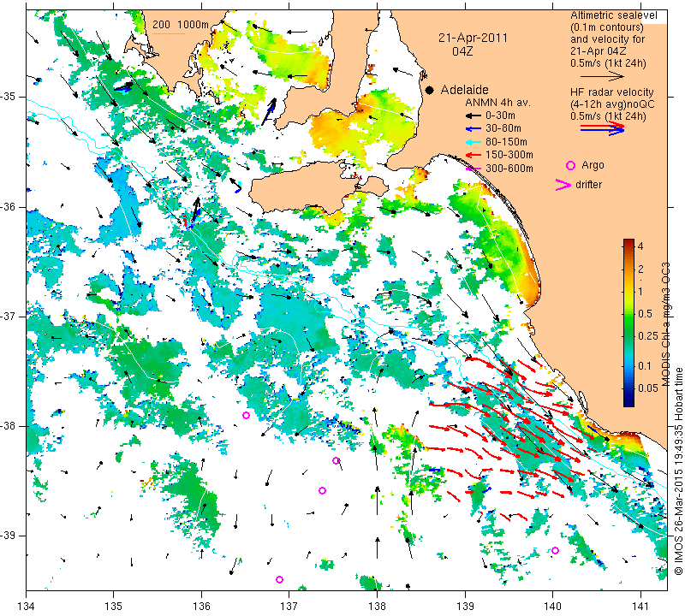Image resolution: width=685 pixels, height=616 pixels.
Task: Click the Altimetric sealevel legend text
Action: 613,15
